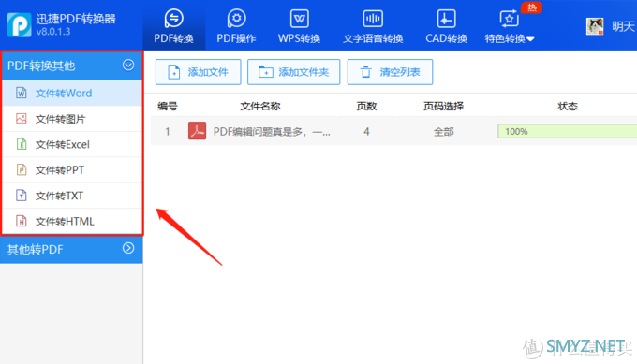The image size is (637, 364).
Task: Select 文件转HTML in sidebar
Action: (x=72, y=221)
